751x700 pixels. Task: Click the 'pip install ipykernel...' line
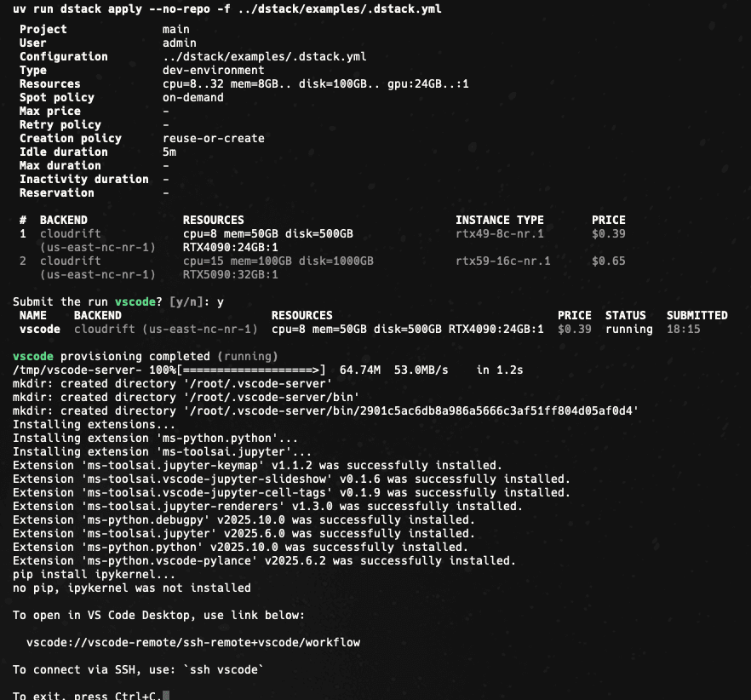tap(95, 575)
